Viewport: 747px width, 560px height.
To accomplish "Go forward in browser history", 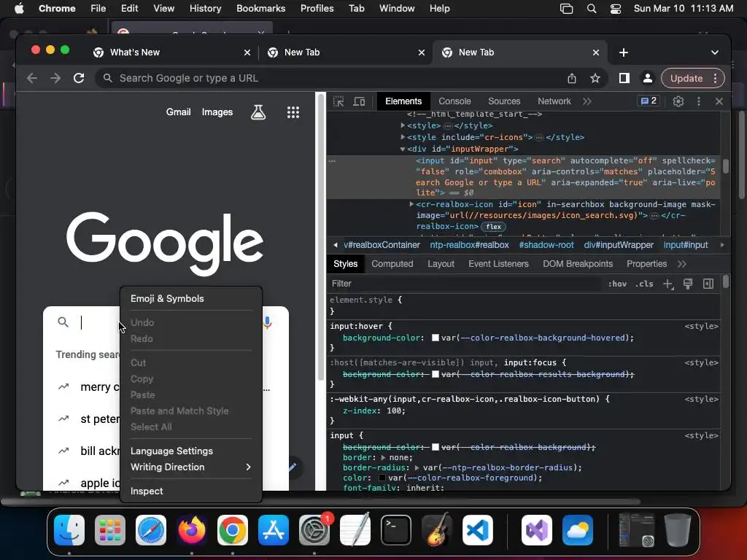I will pos(55,78).
